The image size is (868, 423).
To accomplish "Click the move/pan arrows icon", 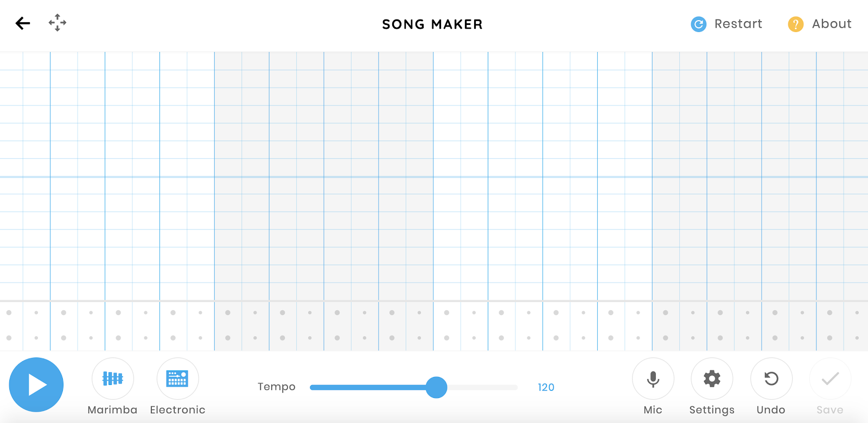I will coord(58,23).
